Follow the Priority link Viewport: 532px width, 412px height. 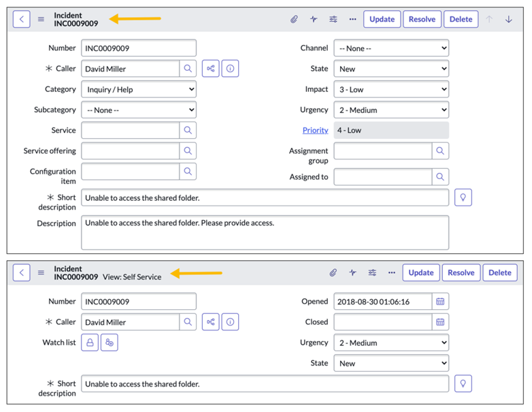pyautogui.click(x=315, y=130)
